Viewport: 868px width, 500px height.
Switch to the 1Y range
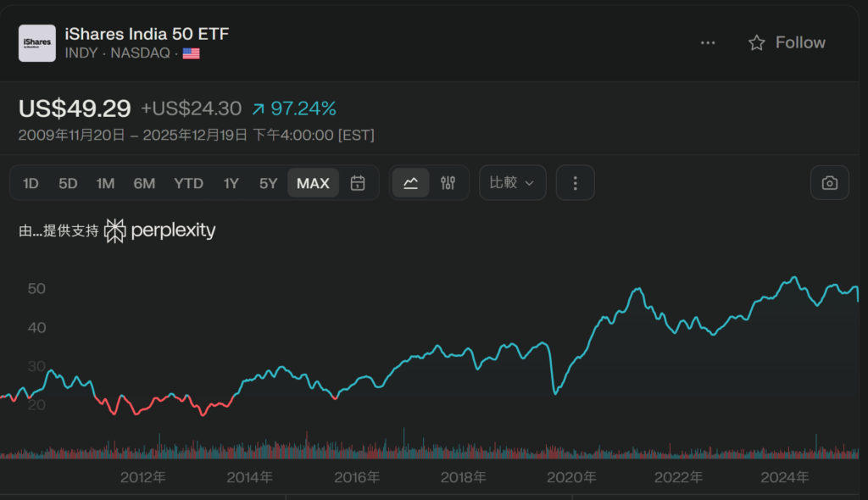(231, 183)
